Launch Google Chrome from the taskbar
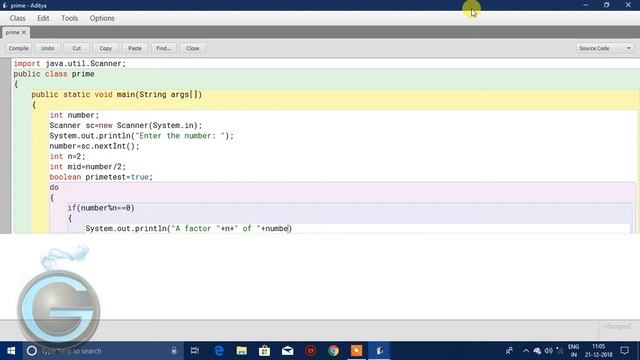Screen dimensions: 640x360 tap(333, 351)
